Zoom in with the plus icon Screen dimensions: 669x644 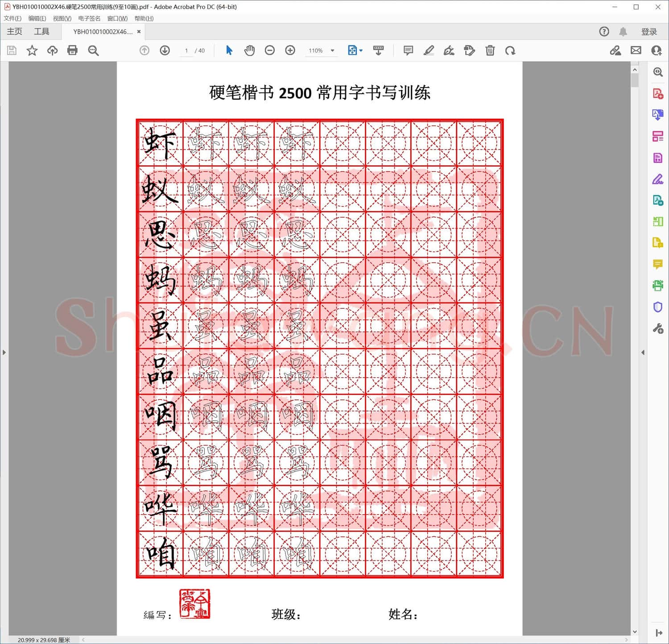point(290,50)
